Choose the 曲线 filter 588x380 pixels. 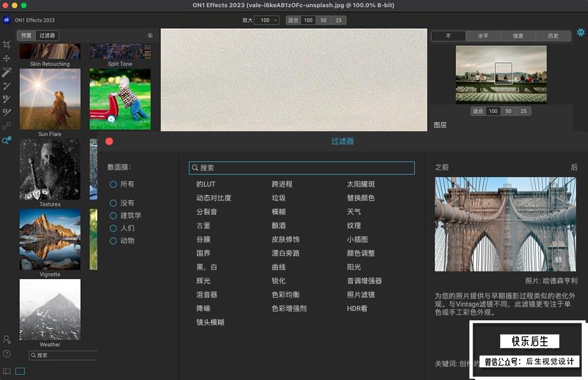(x=279, y=267)
